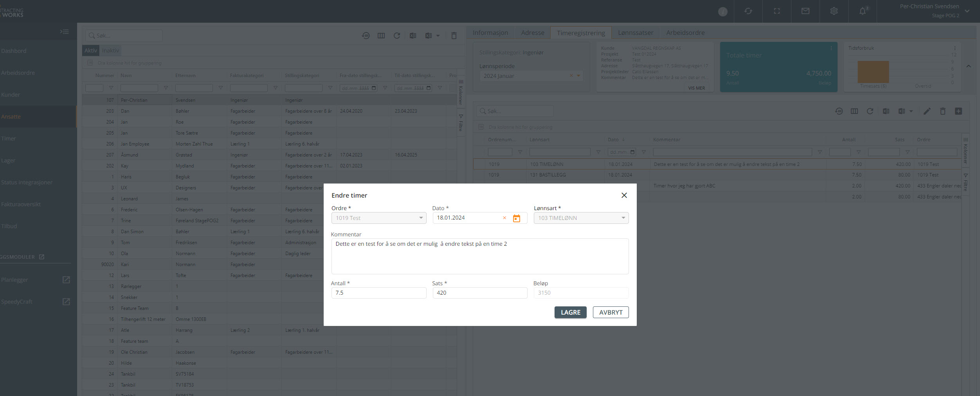This screenshot has height=396, width=980.
Task: Open the Kolonner side panel in employee grid
Action: (x=461, y=92)
